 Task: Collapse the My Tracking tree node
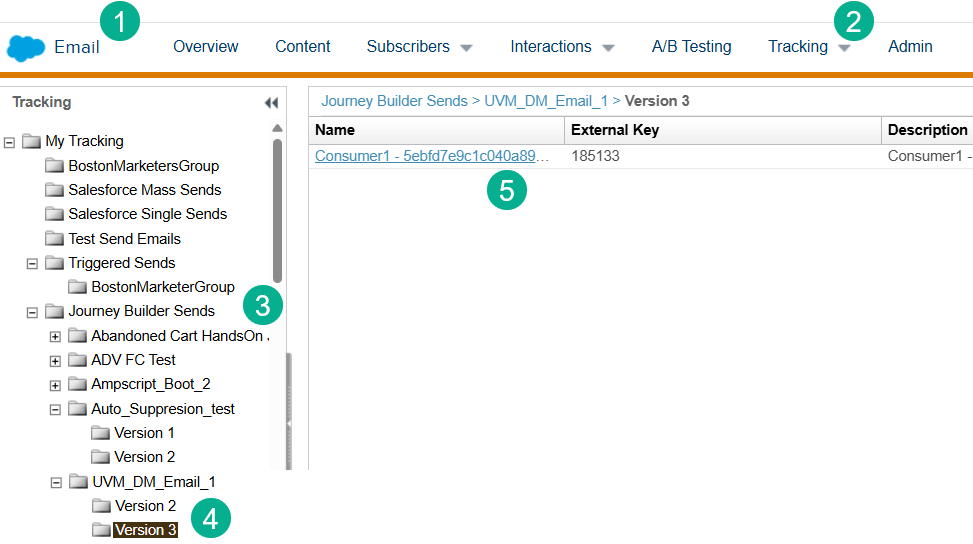10,142
